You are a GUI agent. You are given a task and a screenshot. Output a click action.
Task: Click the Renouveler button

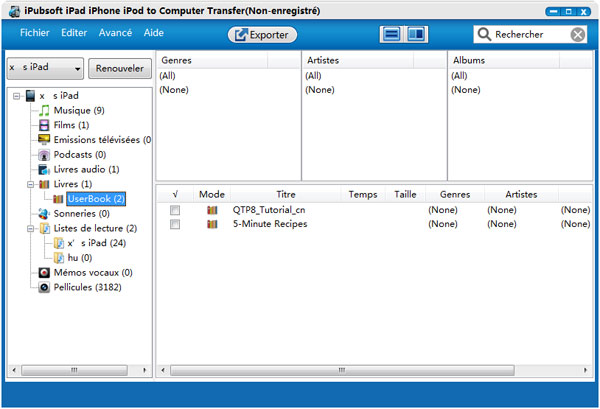coord(120,68)
